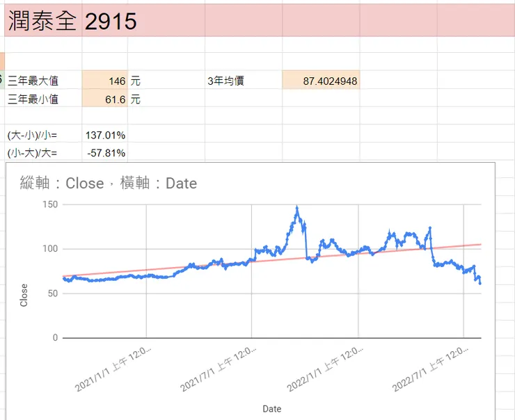Select the 137.01% percentage cell
This screenshot has height=420, width=515.
[105, 134]
